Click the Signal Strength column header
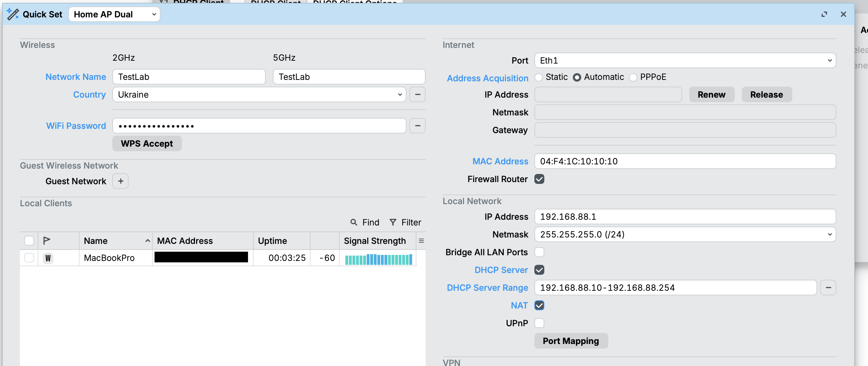Screen dimensions: 868x366 (378, 241)
